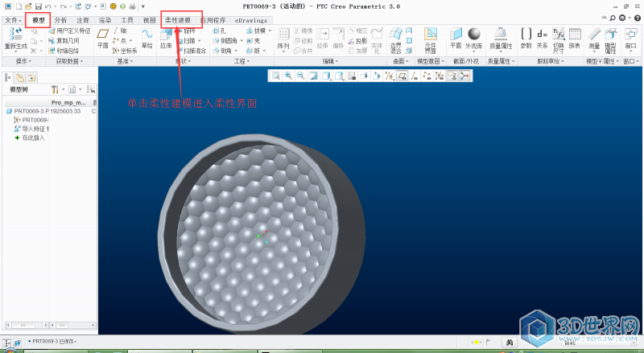This screenshot has height=353, width=644.
Task: Open the User-Defined Feature (用户定义特征) tool
Action: tap(69, 31)
